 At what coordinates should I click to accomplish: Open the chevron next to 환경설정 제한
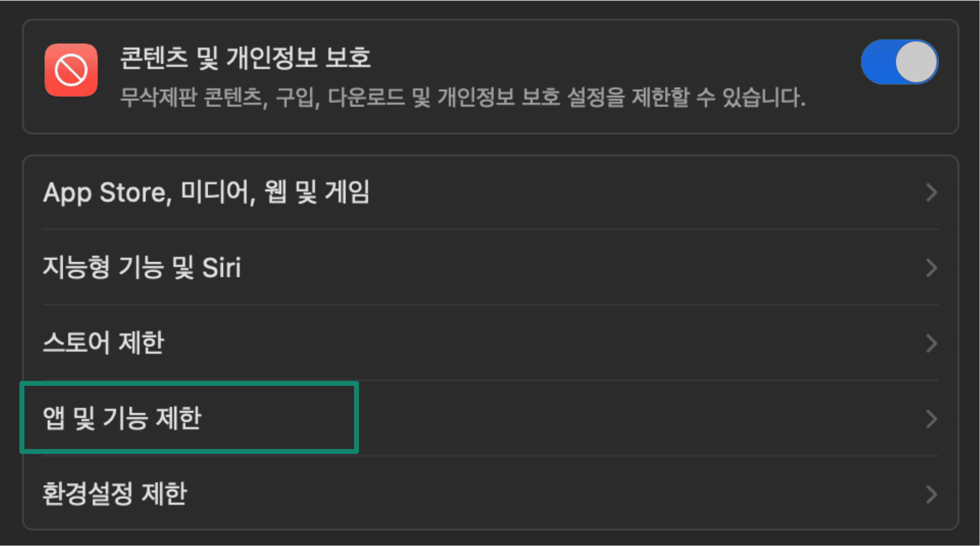pos(932,495)
